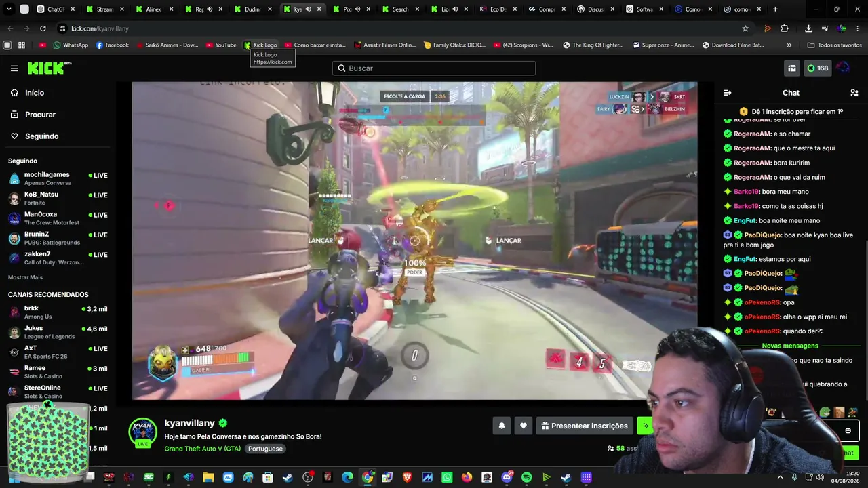Open the apps grid in bookmarks bar
Screen dimensions: 868x488
pos(22,45)
